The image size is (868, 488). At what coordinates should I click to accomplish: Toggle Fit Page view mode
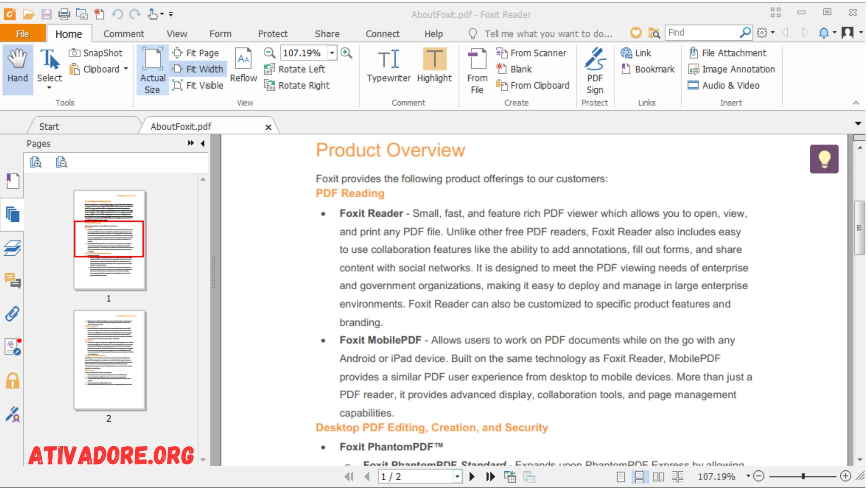coord(196,53)
